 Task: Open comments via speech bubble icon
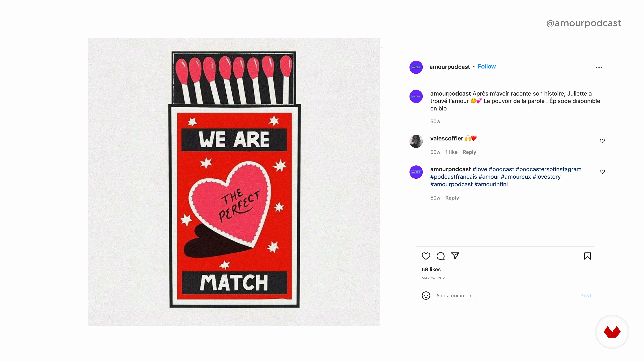(440, 256)
